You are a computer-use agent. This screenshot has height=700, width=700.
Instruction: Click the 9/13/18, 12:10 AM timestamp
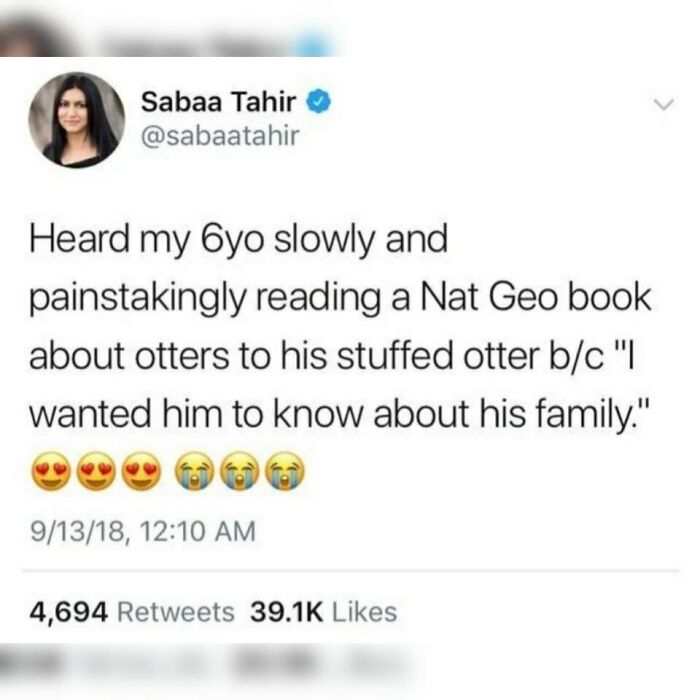tap(143, 531)
